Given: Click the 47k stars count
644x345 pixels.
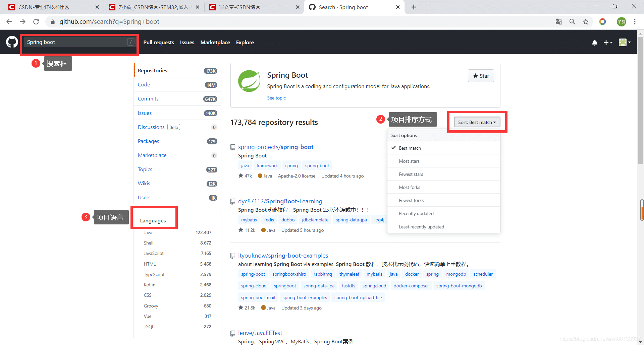Looking at the screenshot, I should click(245, 176).
